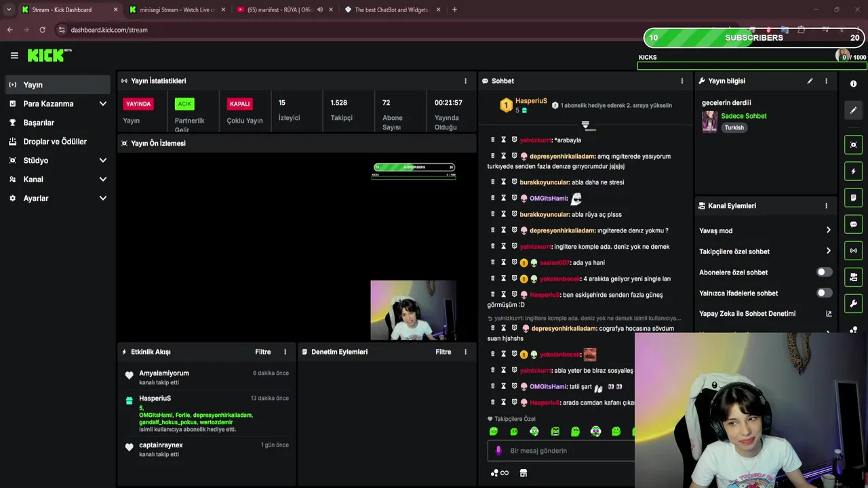
Task: Enable Yalnızca ifadelerle sohbet switch
Action: [x=824, y=293]
